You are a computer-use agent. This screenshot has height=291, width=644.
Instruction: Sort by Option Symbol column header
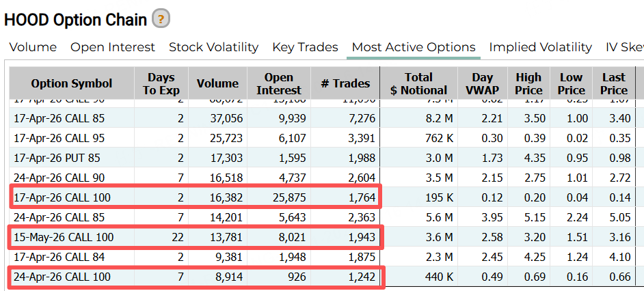click(x=72, y=83)
